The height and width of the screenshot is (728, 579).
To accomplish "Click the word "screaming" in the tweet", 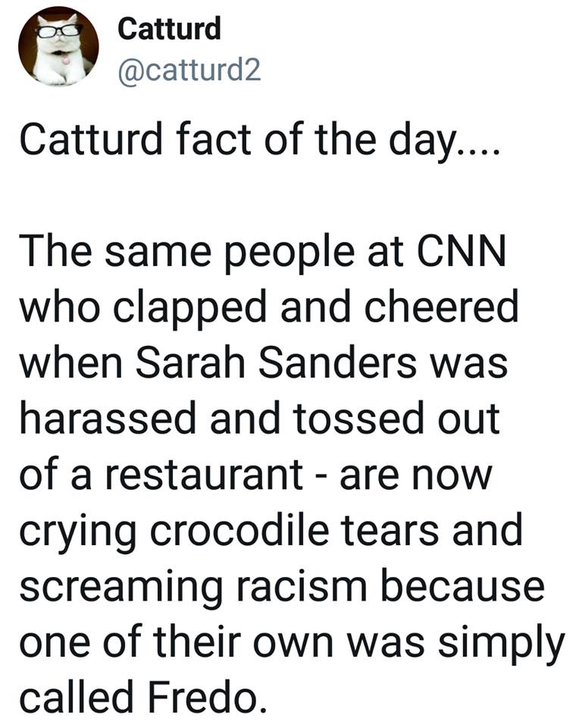I will pyautogui.click(x=121, y=588).
